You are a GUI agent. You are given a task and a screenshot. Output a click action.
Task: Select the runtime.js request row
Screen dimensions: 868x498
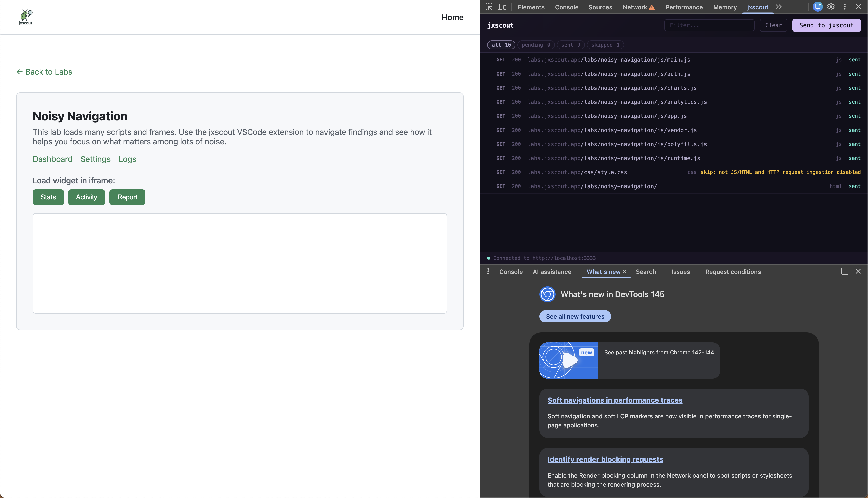[x=674, y=158]
